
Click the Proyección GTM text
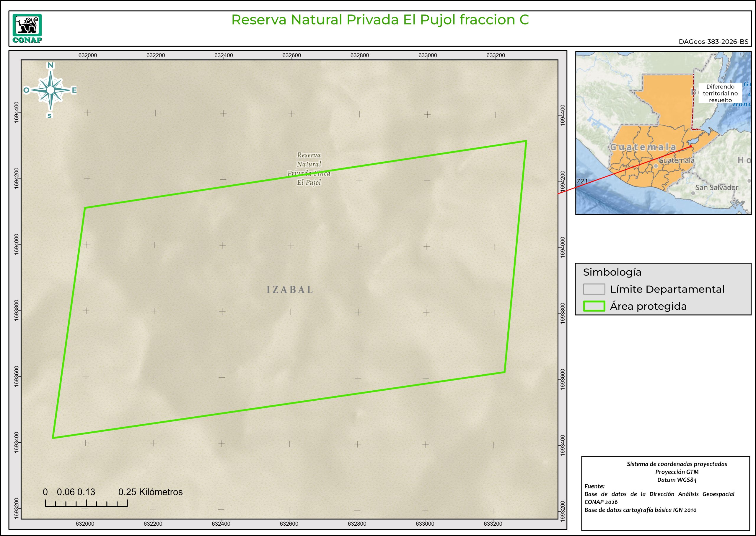pyautogui.click(x=677, y=472)
